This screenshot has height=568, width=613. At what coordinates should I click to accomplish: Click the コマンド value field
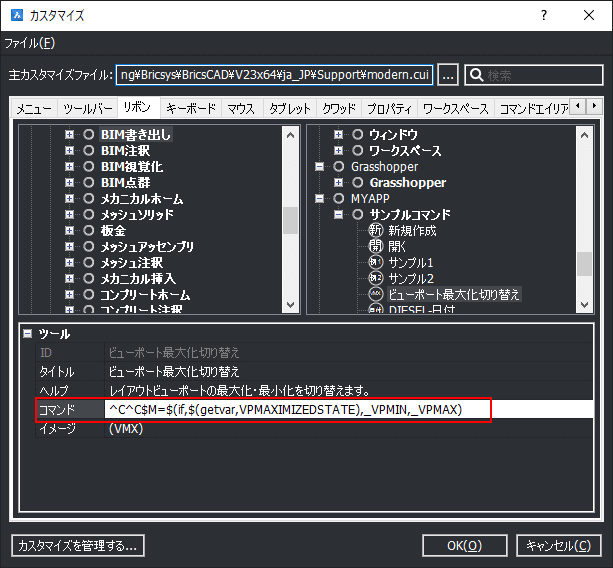pos(349,409)
